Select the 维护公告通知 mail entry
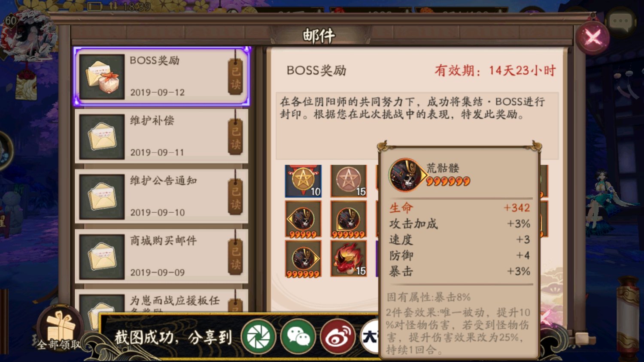This screenshot has width=644, height=362. 161,196
